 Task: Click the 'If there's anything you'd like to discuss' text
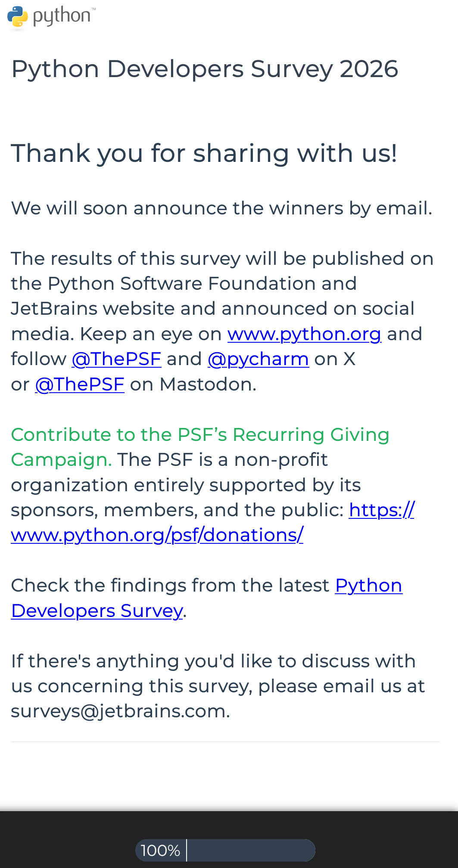213,661
